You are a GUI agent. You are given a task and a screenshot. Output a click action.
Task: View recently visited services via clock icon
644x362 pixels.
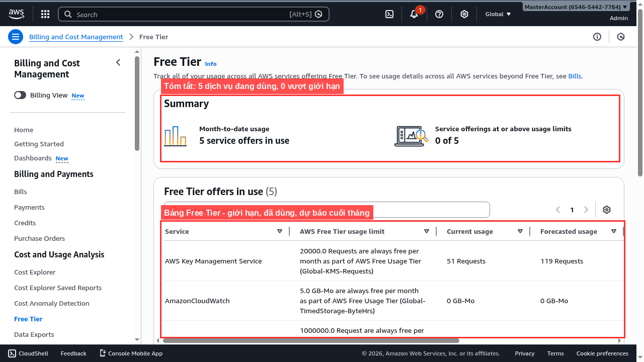pos(620,36)
